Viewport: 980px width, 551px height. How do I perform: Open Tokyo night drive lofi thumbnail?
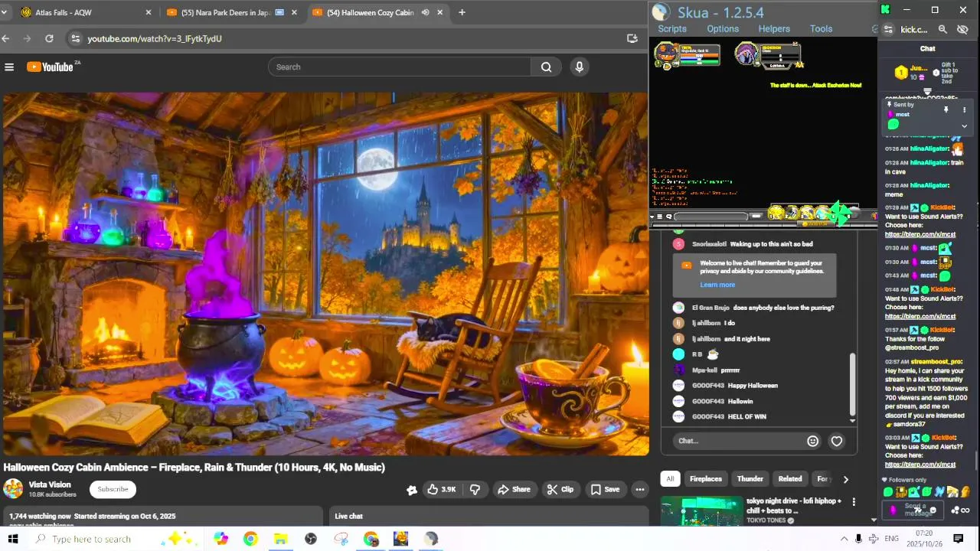pyautogui.click(x=701, y=511)
